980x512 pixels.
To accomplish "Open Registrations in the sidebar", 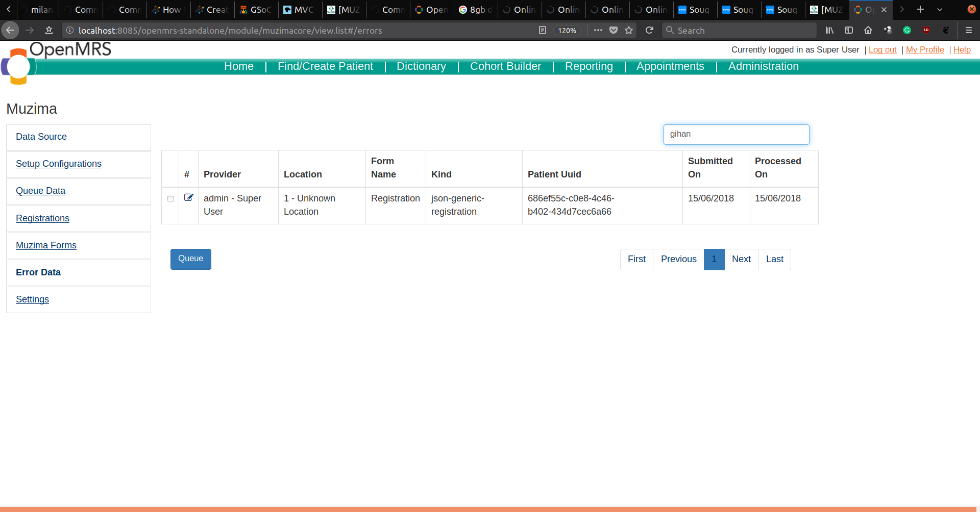I will click(x=42, y=218).
